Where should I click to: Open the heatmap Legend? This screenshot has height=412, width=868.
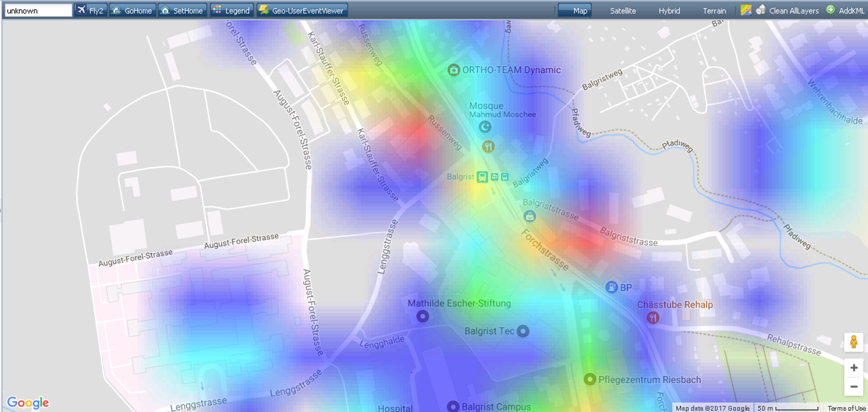232,10
